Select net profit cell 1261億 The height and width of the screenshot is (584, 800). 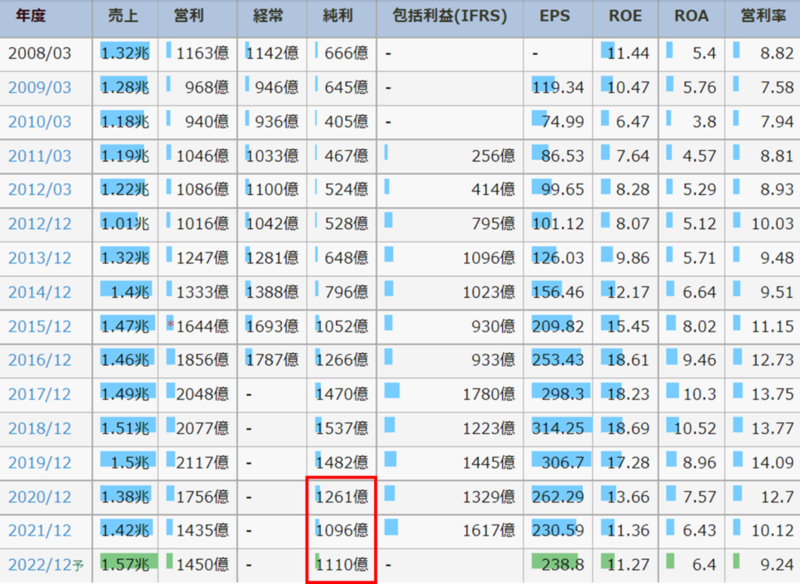pyautogui.click(x=342, y=496)
